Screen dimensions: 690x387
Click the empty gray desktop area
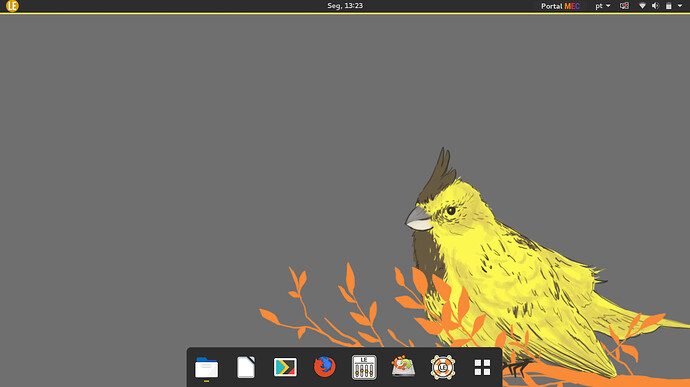tap(176, 154)
